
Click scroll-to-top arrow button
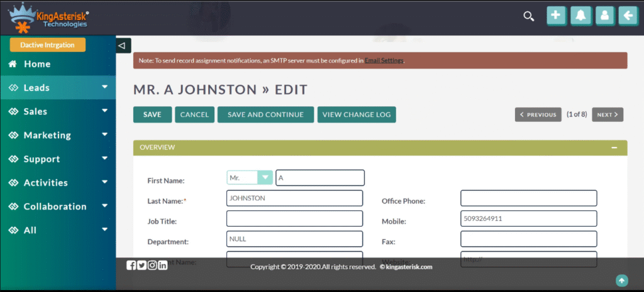[621, 280]
